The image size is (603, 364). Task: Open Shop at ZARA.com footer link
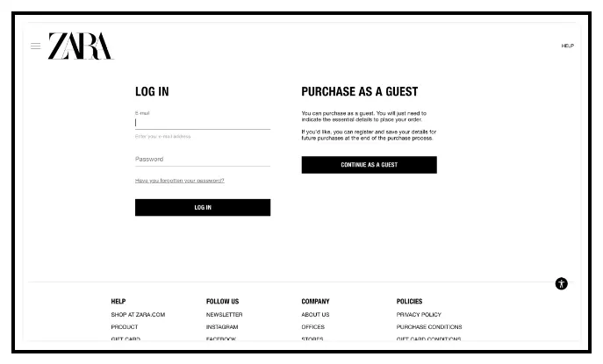(x=138, y=314)
